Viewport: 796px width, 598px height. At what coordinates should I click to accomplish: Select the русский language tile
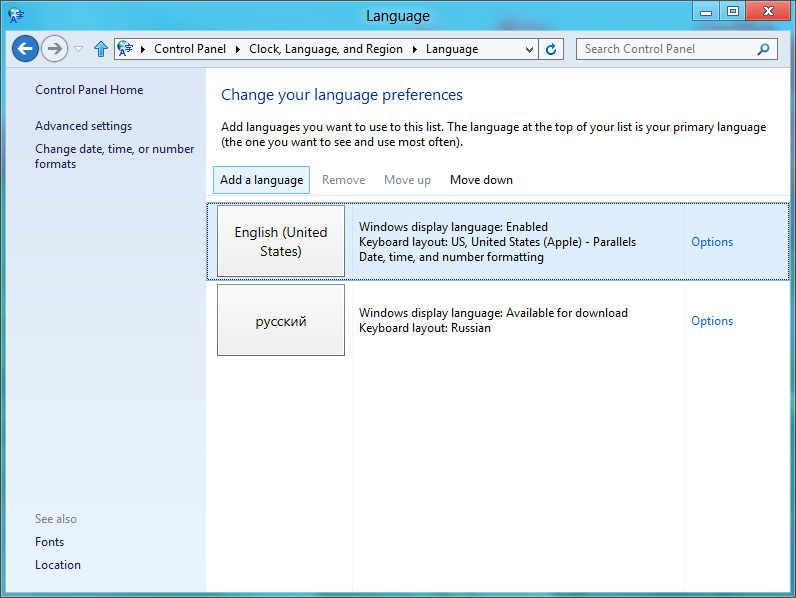281,320
